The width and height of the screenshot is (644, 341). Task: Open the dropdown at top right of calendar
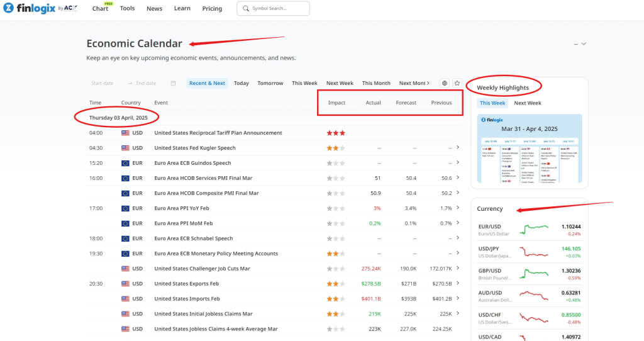pos(584,44)
